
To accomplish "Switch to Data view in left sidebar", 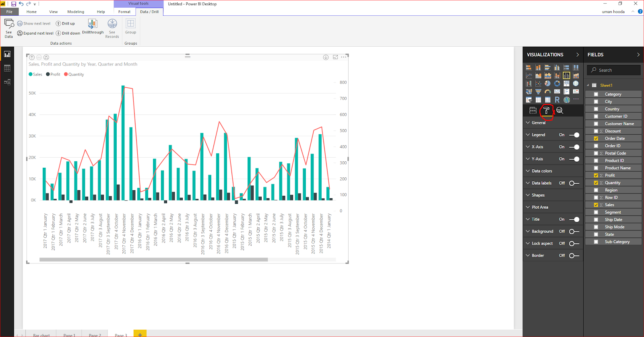I will point(7,68).
